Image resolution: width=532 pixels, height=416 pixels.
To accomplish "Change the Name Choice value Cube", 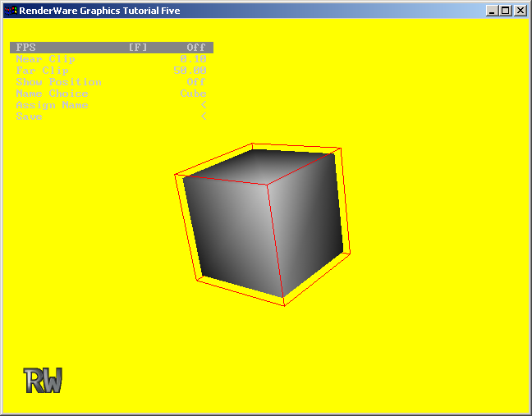I will [x=193, y=94].
